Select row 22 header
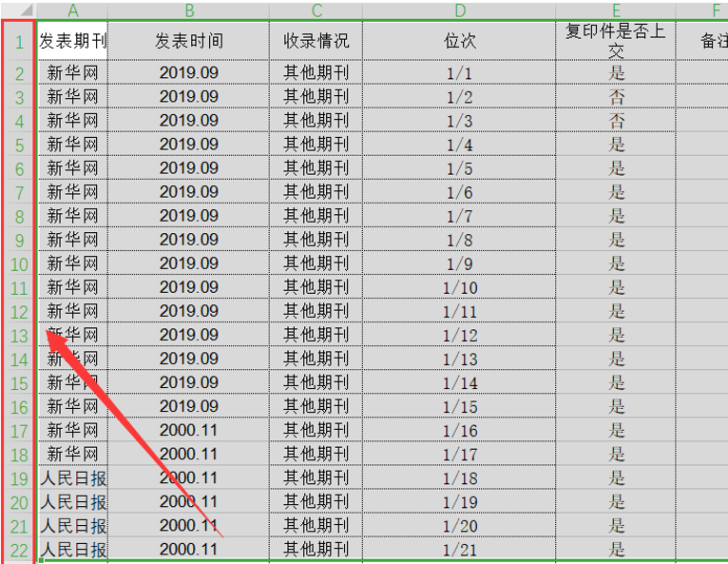 (x=19, y=551)
